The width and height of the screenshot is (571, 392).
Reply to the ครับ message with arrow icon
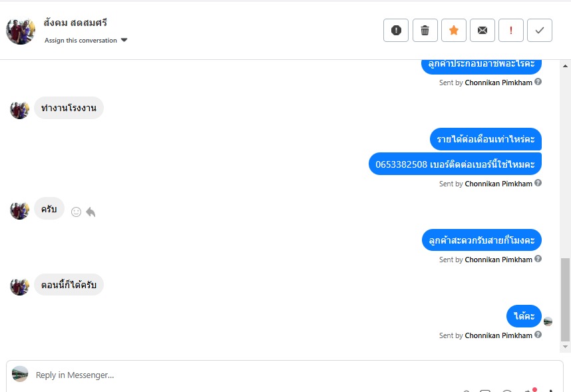click(91, 212)
